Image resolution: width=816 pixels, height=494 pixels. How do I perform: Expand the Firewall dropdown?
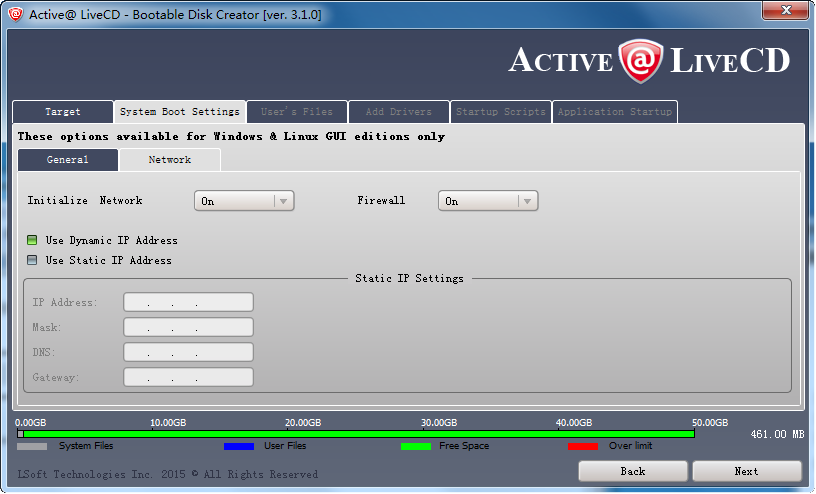[x=488, y=201]
